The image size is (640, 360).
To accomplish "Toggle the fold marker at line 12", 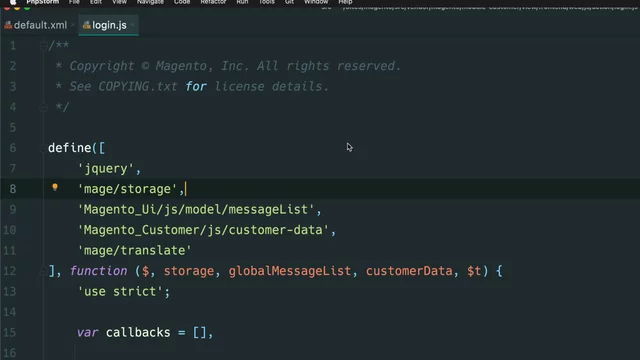I will click(x=43, y=271).
